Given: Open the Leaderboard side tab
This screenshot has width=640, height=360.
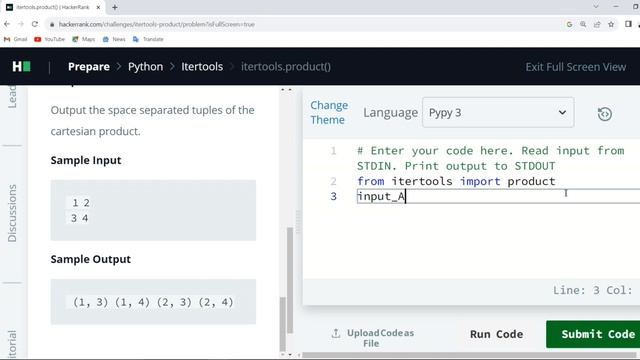Looking at the screenshot, I should 12,97.
